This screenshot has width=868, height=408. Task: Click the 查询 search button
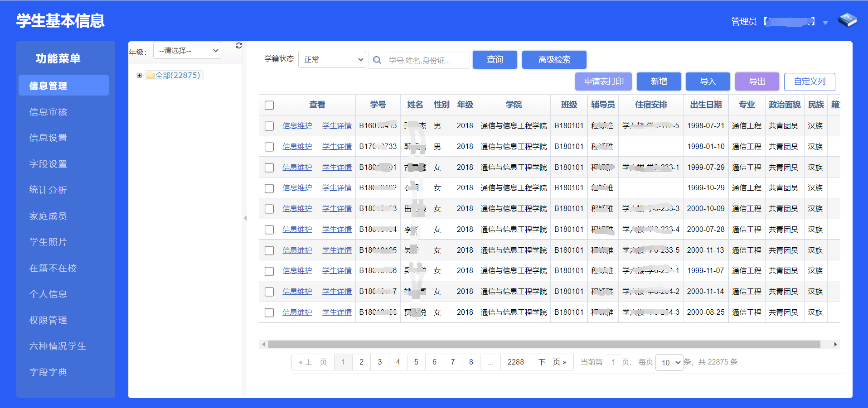pyautogui.click(x=495, y=59)
